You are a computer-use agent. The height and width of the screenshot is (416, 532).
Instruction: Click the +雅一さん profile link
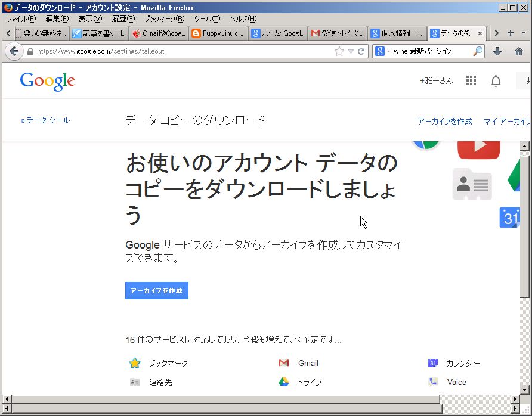(x=437, y=80)
